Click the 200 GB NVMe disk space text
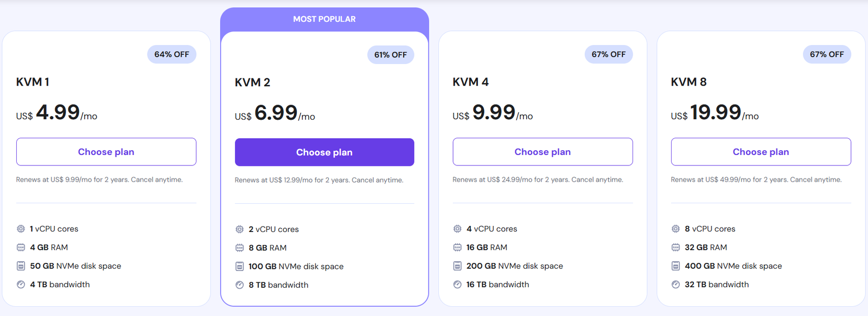Viewport: 868px width, 316px height. pyautogui.click(x=514, y=266)
